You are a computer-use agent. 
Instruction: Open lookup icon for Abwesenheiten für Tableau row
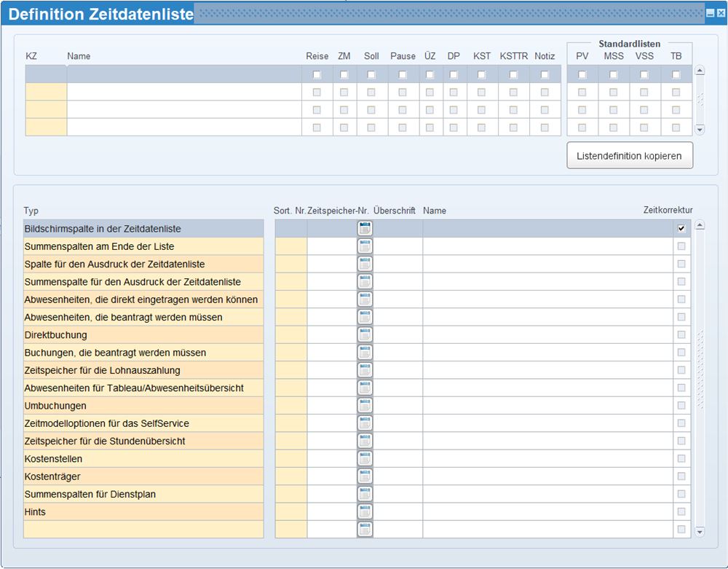(x=365, y=388)
